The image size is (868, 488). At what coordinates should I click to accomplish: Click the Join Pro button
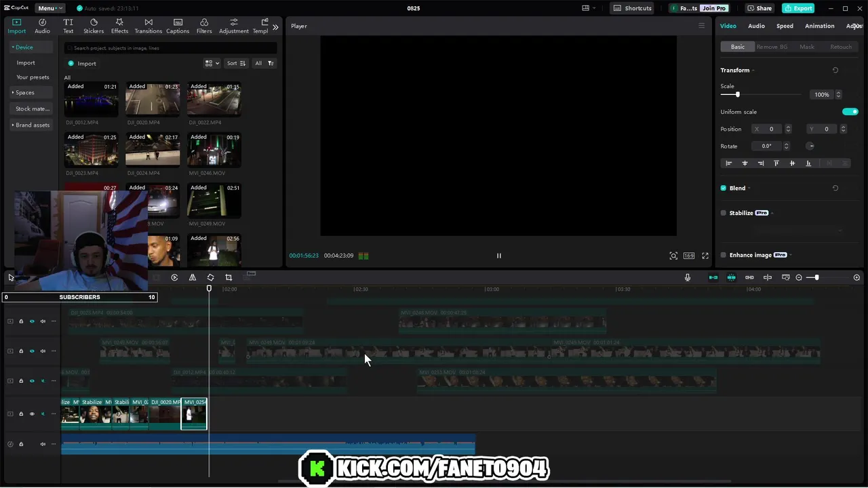click(714, 8)
